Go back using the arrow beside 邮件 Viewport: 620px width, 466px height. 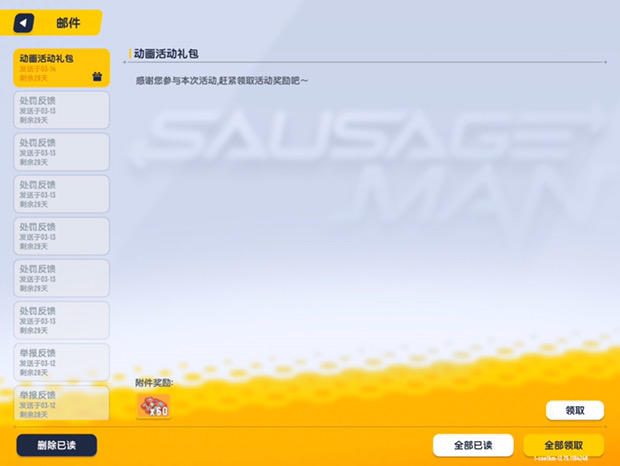tap(24, 23)
